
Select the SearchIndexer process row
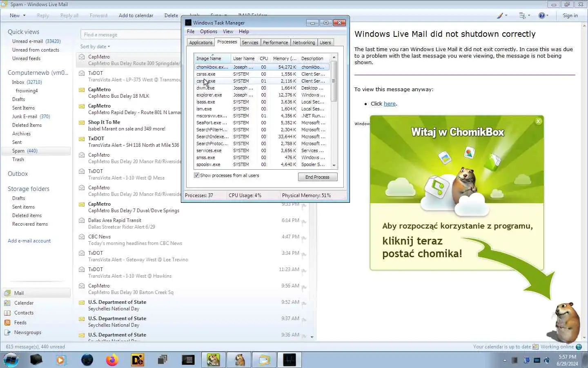[x=261, y=137]
